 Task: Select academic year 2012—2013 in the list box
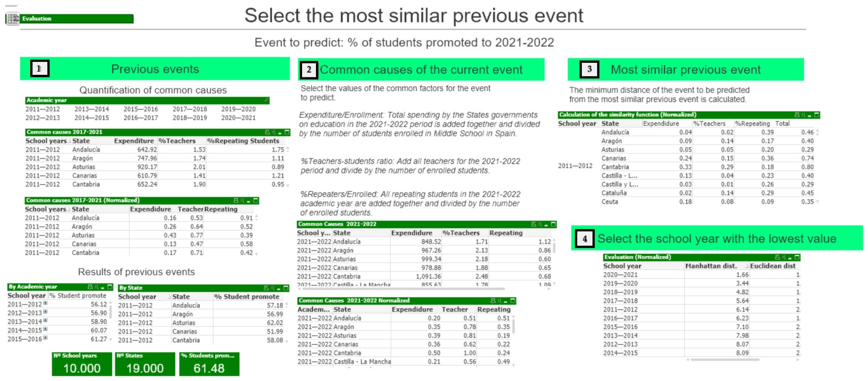tap(42, 118)
